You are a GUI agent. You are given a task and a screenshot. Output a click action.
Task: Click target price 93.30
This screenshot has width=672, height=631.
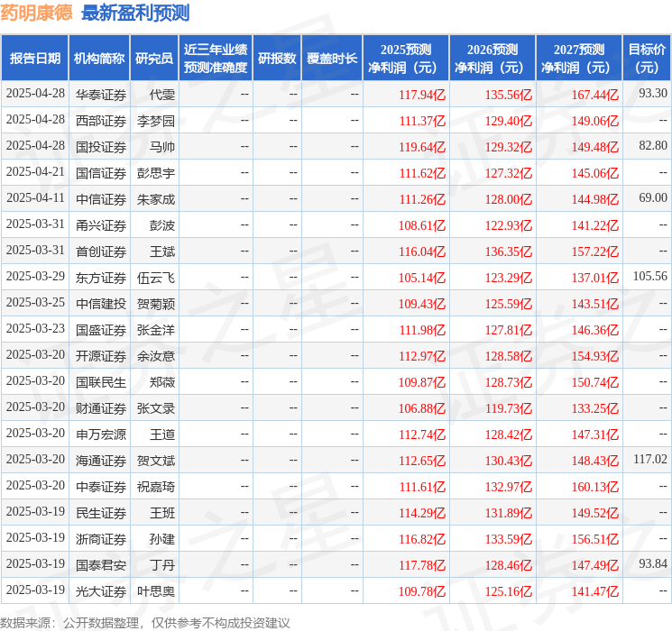click(653, 93)
